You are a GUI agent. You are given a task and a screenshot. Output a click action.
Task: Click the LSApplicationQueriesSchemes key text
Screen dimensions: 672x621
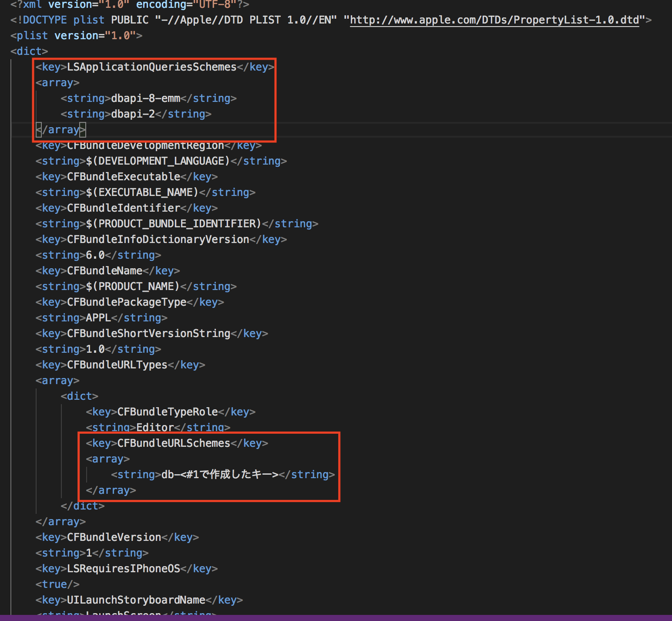tap(151, 67)
